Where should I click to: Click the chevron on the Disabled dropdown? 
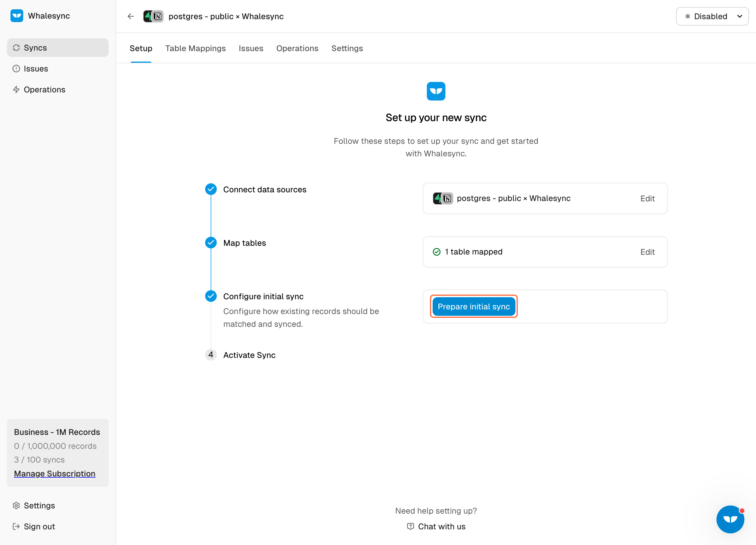tap(740, 16)
